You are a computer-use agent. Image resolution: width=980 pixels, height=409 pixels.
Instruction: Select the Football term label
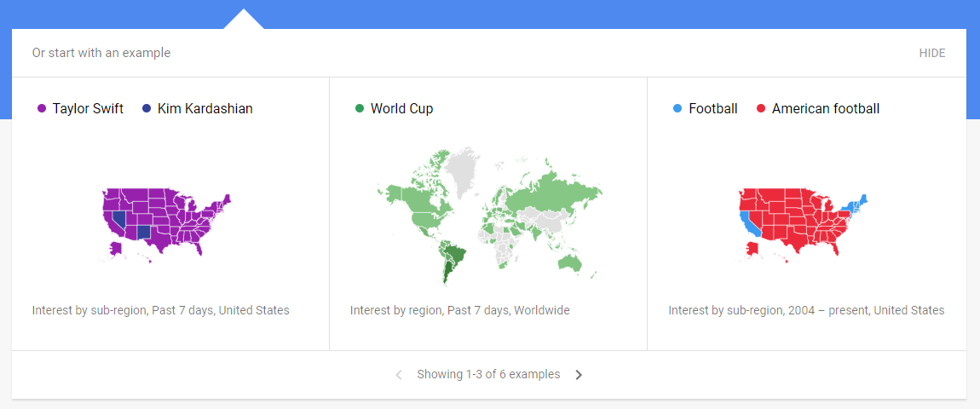tap(713, 109)
